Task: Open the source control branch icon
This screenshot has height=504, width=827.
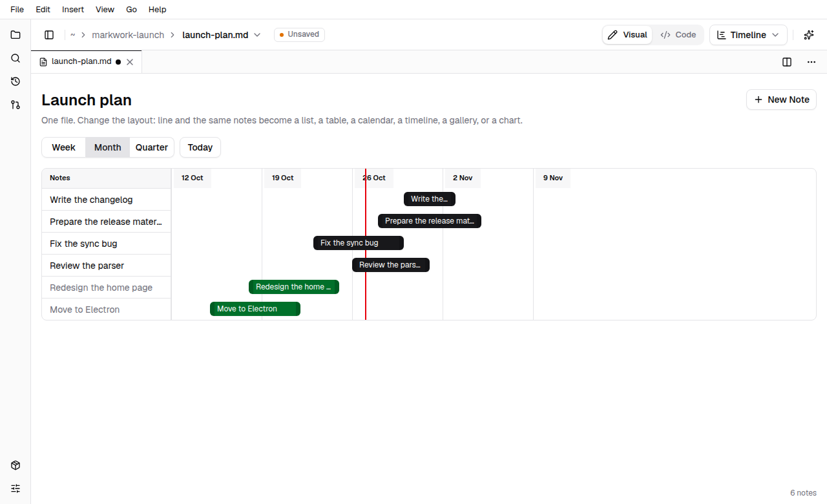Action: [x=16, y=105]
